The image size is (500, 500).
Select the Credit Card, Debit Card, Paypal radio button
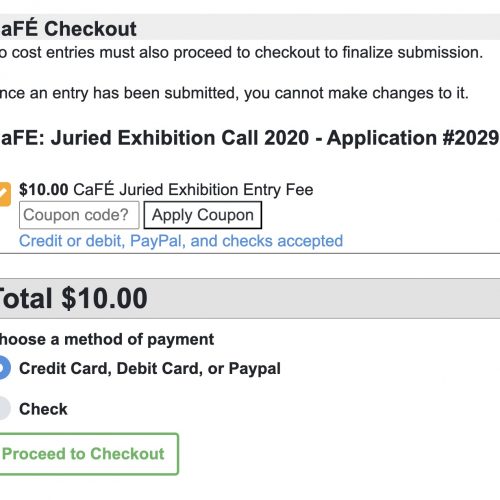[5, 368]
